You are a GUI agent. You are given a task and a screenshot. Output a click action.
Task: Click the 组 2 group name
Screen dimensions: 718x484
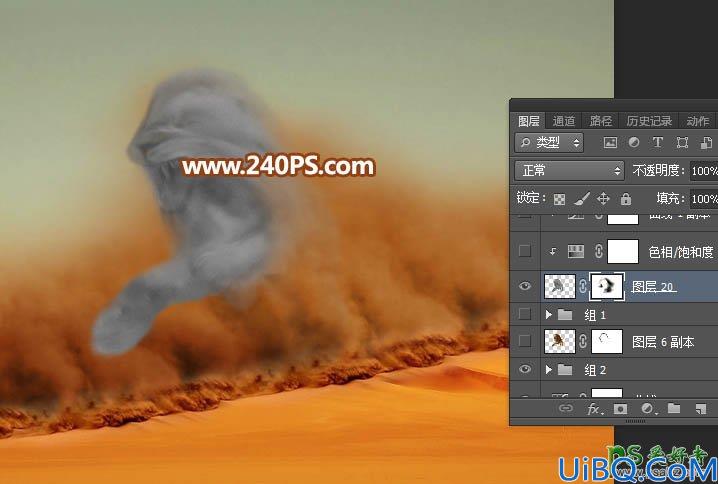(595, 370)
